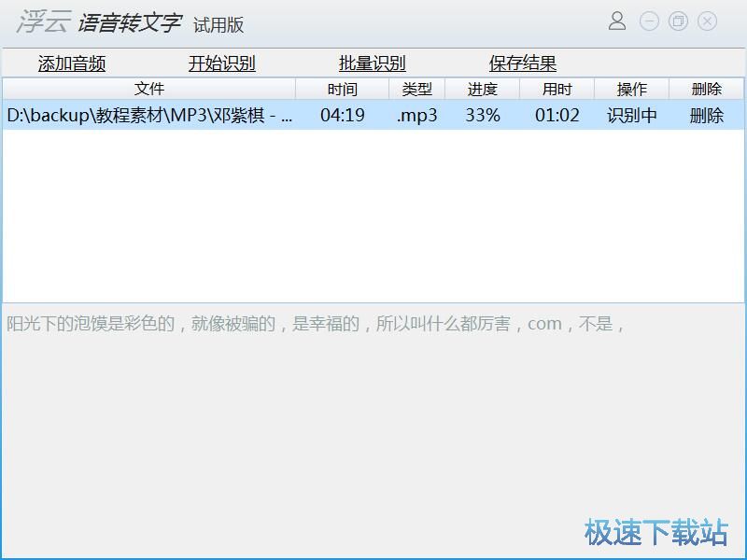Click 开始识别 to start recognition

222,63
